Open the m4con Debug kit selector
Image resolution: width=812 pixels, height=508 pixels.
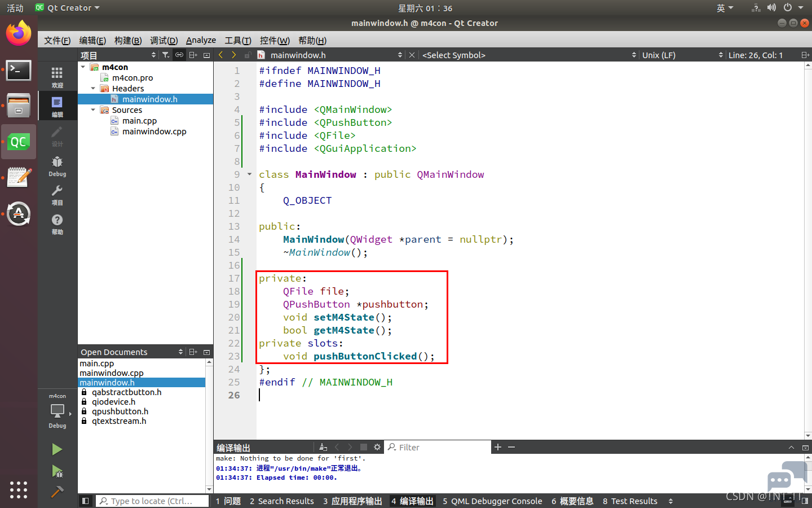pyautogui.click(x=57, y=411)
